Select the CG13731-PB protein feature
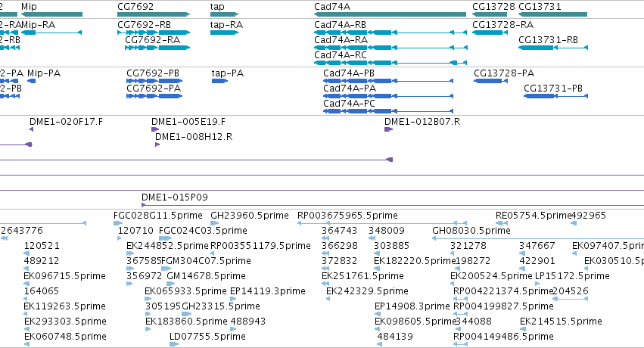 555,96
